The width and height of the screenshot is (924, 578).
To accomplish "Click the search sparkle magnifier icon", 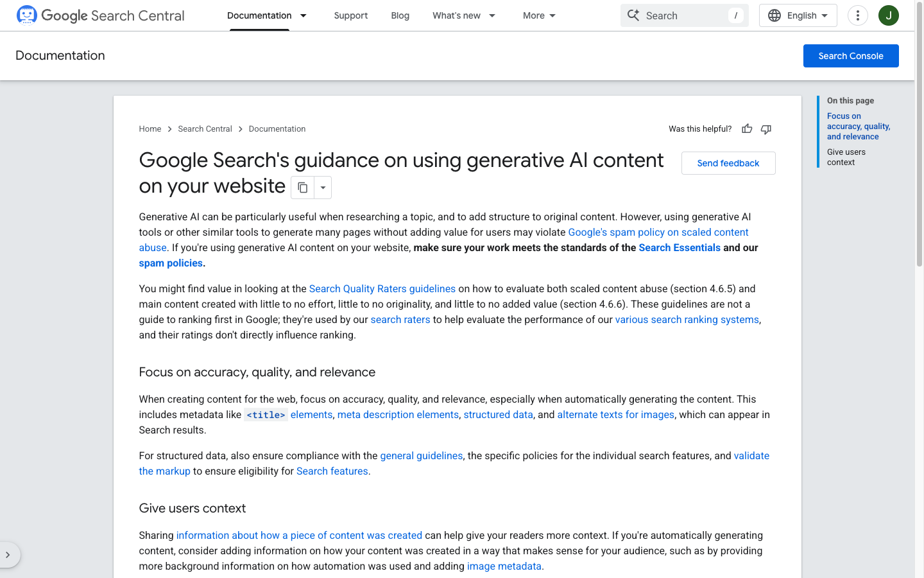I will click(633, 15).
